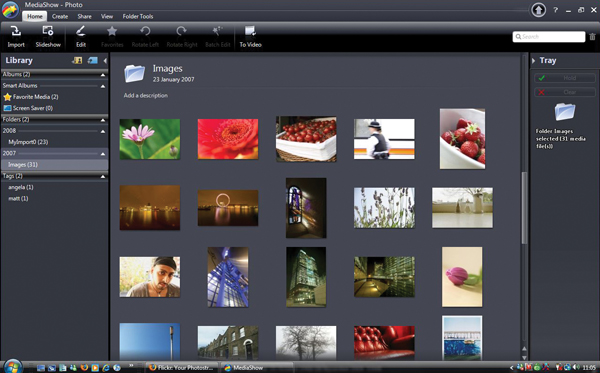The height and width of the screenshot is (373, 600).
Task: Click the main gallery vertical scrollbar thumb
Action: point(524,208)
